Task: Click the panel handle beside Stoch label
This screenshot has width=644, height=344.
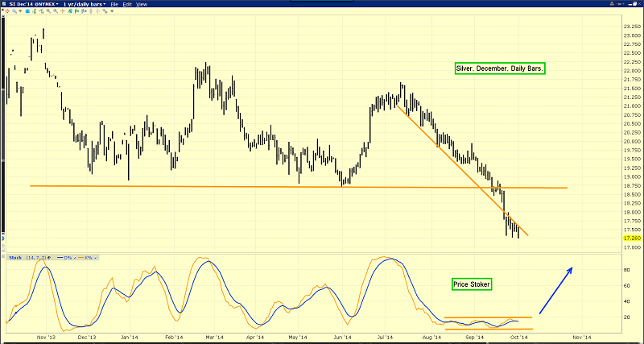Action: (x=3, y=258)
